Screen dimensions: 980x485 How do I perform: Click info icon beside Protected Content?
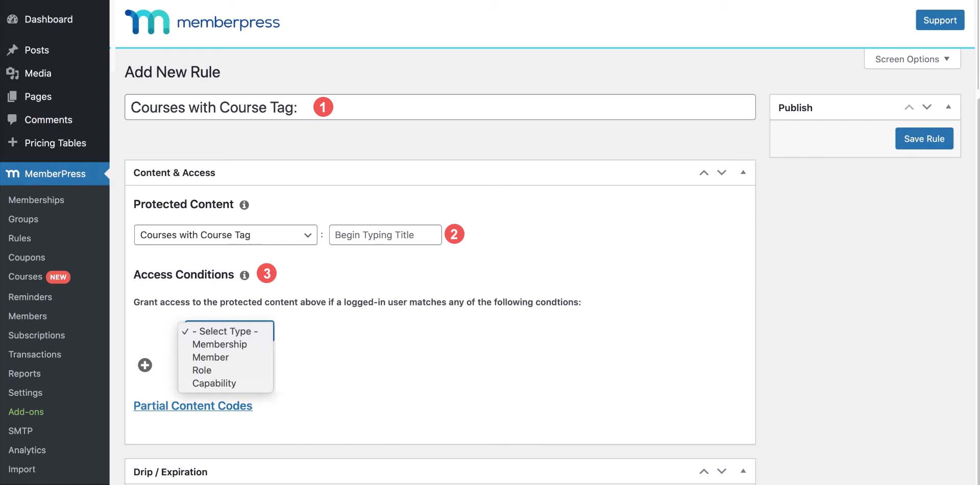point(244,205)
